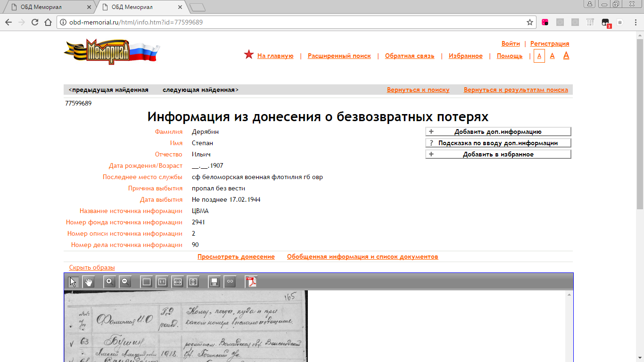Click service place сф беломорская военная флотилия
Viewport: 644px width, 362px height.
[257, 177]
